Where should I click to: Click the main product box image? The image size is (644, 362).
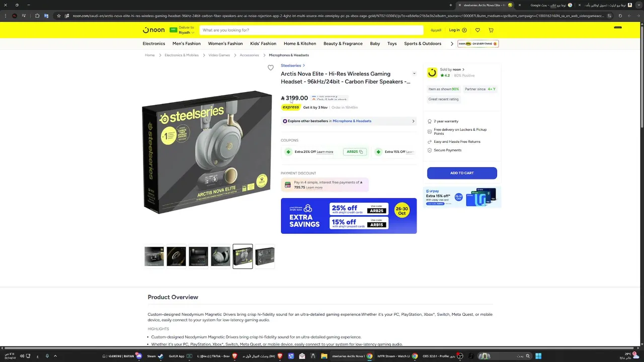tap(207, 152)
